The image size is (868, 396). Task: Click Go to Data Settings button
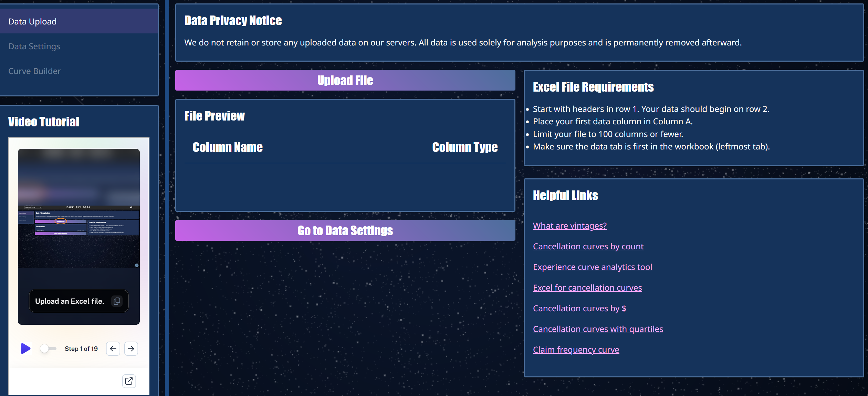345,230
